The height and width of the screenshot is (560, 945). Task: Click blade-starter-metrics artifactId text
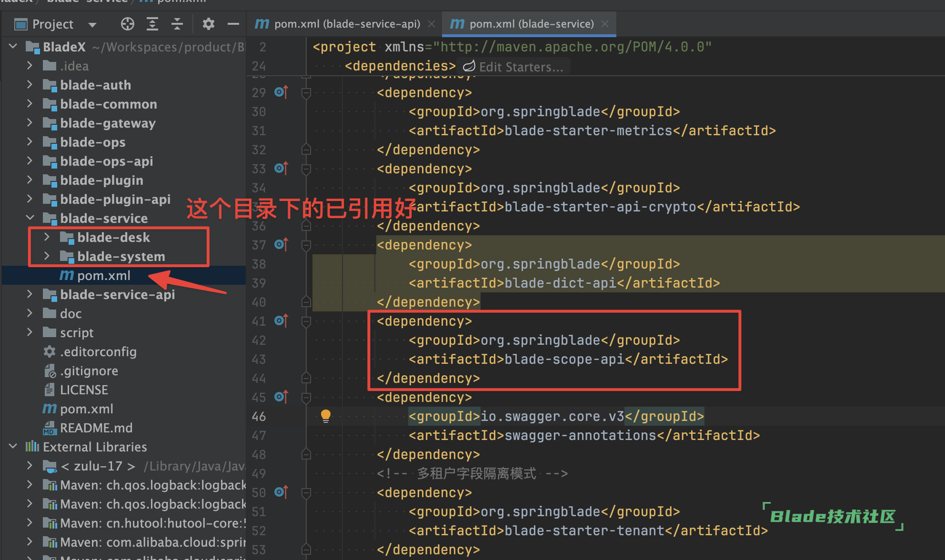(x=589, y=130)
